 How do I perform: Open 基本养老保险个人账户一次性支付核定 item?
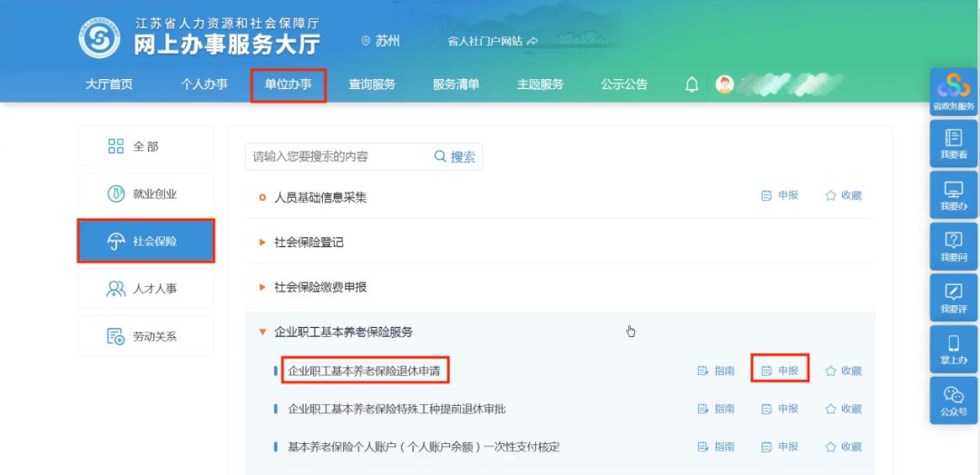pyautogui.click(x=424, y=448)
